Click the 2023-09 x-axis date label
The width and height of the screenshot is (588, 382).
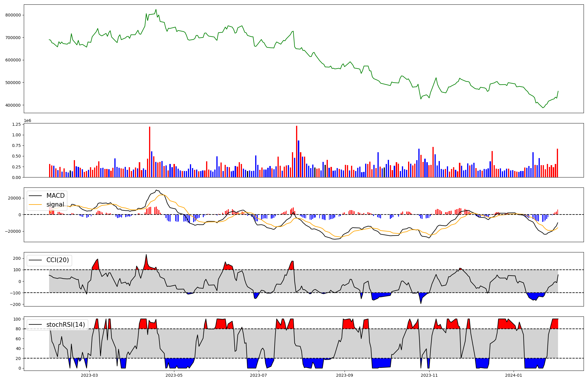click(x=345, y=375)
